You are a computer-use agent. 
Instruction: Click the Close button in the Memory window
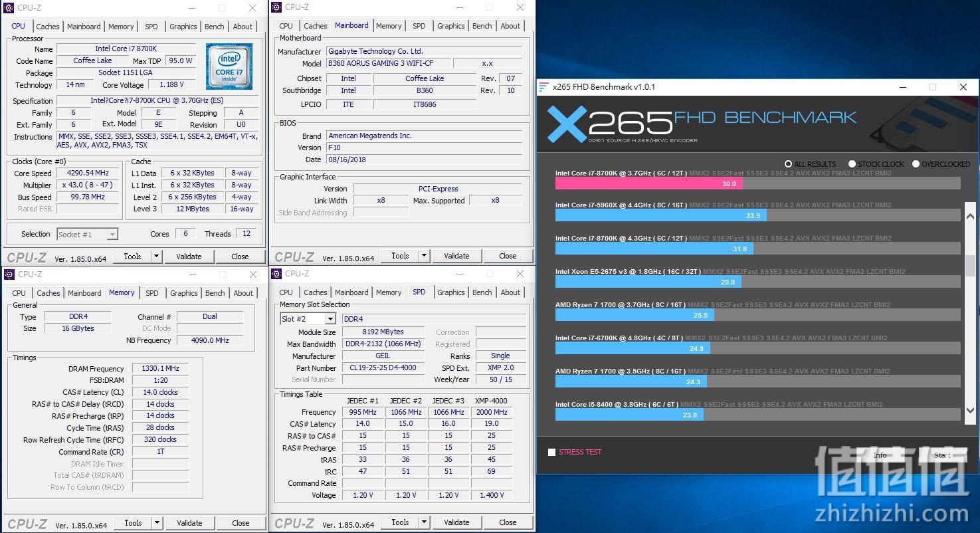pyautogui.click(x=241, y=523)
